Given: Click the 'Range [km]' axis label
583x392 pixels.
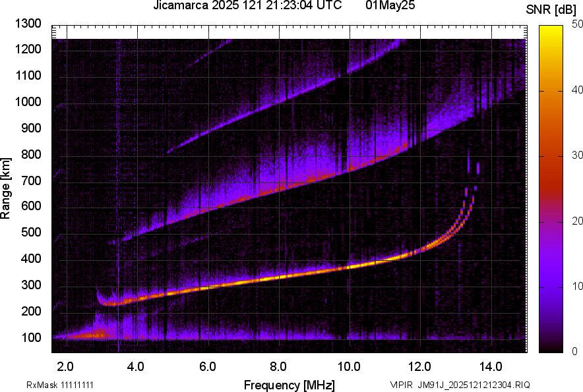Looking at the screenshot, I should click(x=5, y=188).
